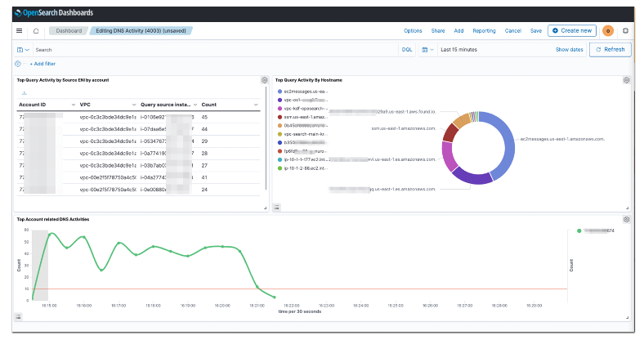Add a new filter
The width and height of the screenshot is (644, 340).
[42, 64]
